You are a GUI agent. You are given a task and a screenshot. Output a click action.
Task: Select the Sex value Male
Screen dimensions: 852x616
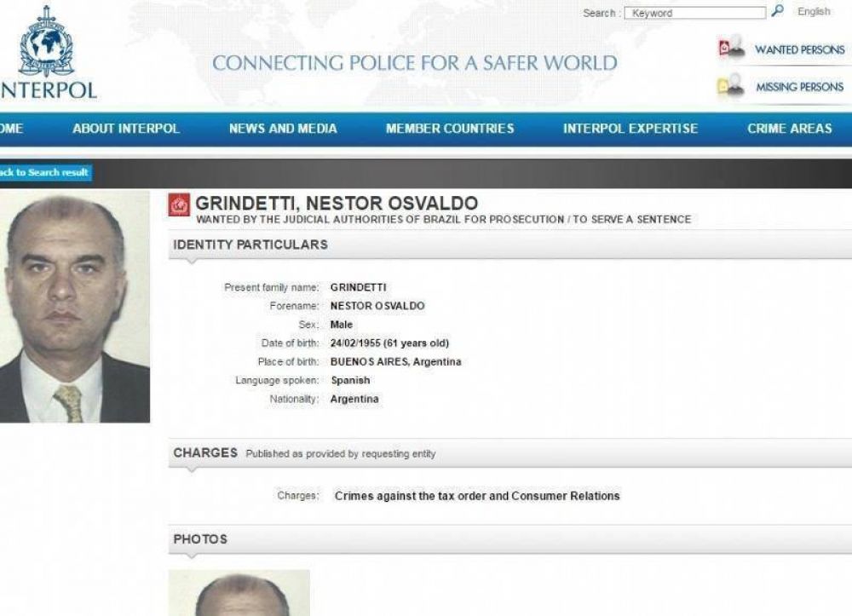tap(342, 325)
